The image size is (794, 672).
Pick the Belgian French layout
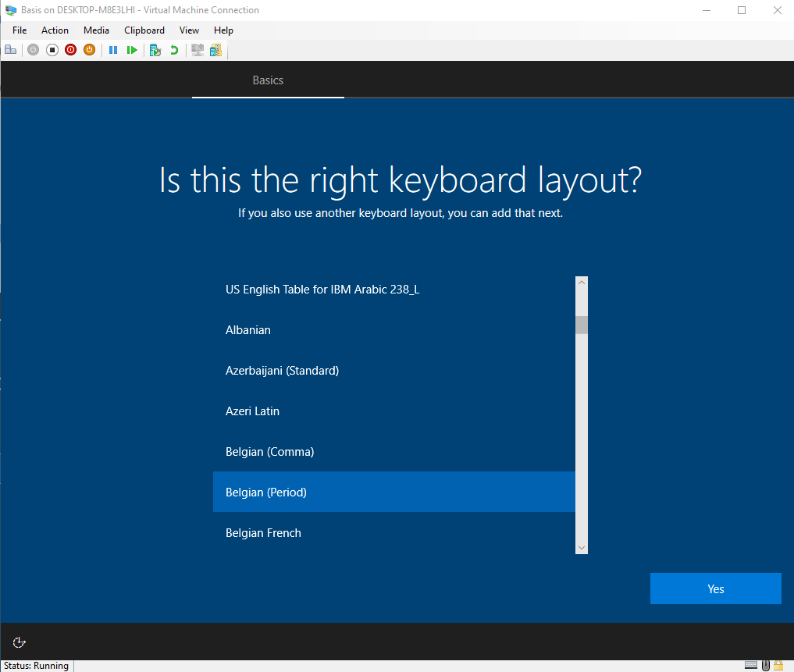394,532
